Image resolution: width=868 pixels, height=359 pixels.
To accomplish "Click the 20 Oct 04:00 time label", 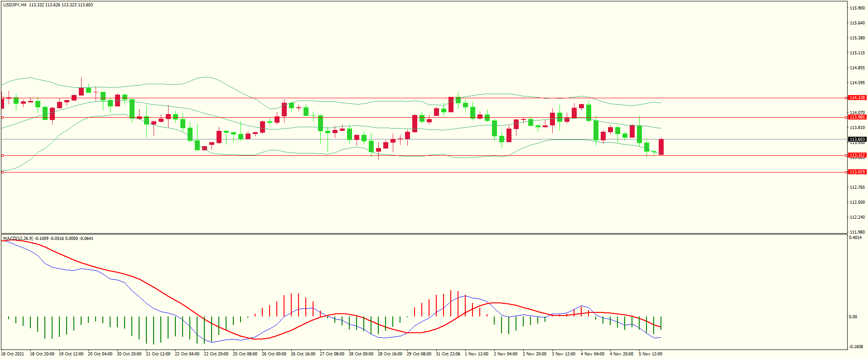I will tap(100, 354).
